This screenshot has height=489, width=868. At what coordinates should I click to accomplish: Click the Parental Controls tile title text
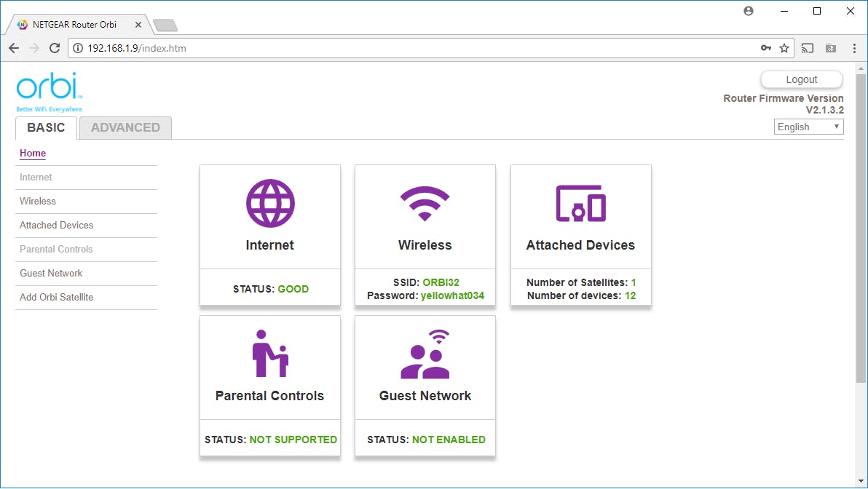(269, 396)
